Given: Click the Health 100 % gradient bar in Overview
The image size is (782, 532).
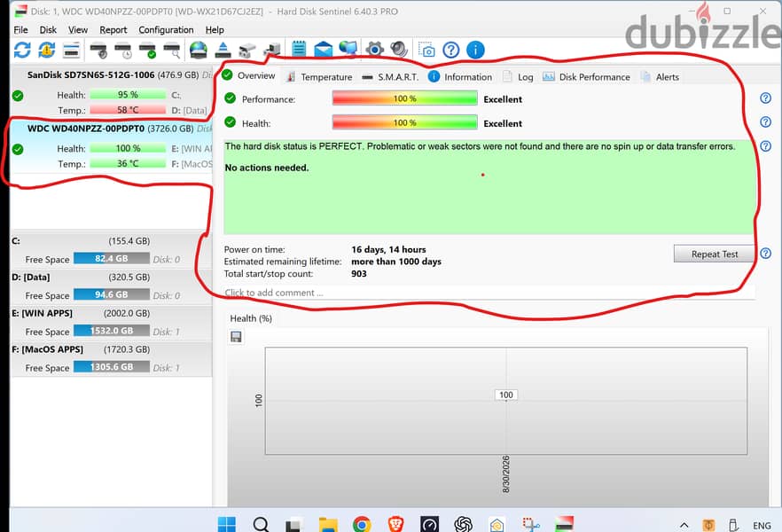Looking at the screenshot, I should (404, 122).
